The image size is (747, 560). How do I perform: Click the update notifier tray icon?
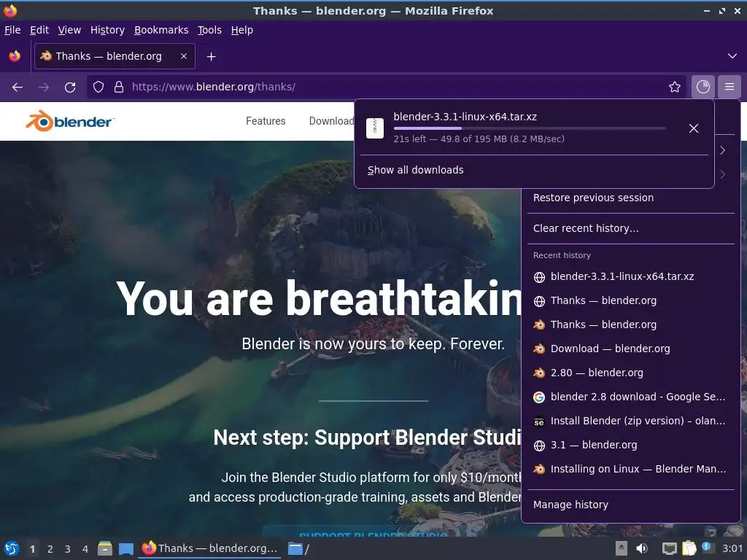[x=707, y=548]
